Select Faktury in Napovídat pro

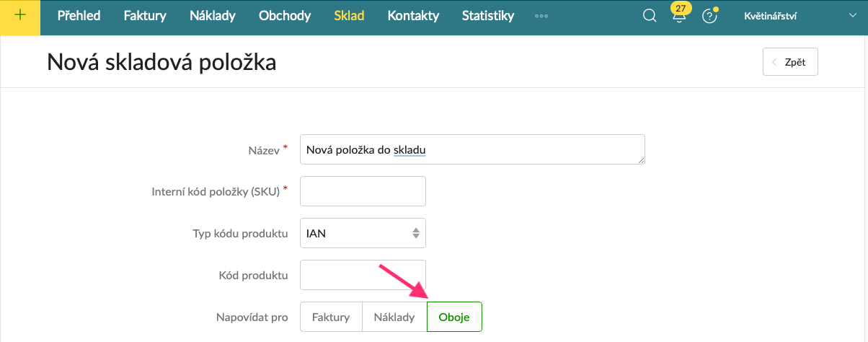coord(331,317)
